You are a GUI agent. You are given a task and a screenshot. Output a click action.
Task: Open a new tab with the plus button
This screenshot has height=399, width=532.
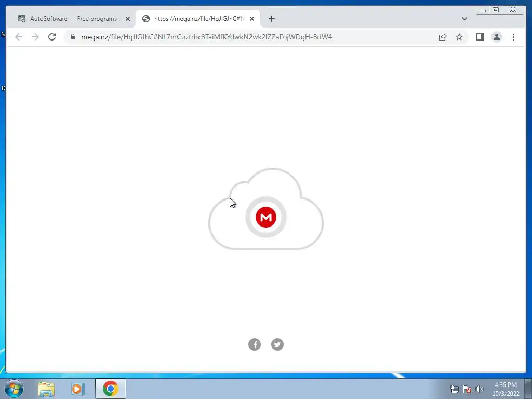271,19
